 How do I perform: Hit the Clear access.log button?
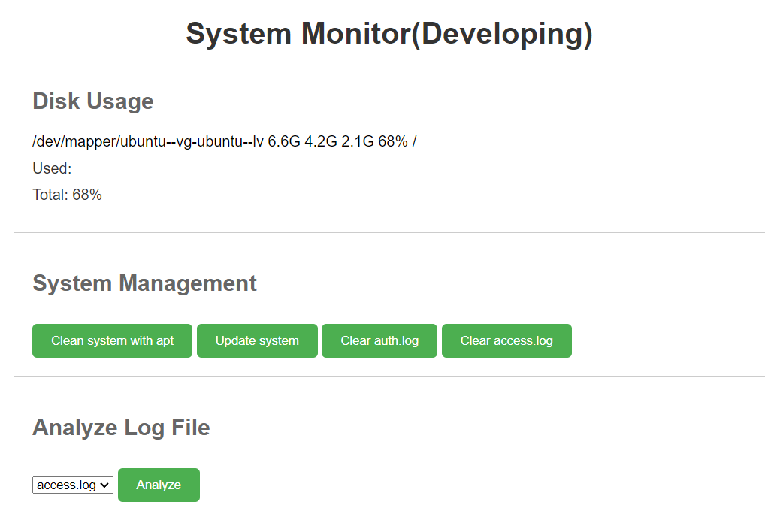coord(506,340)
